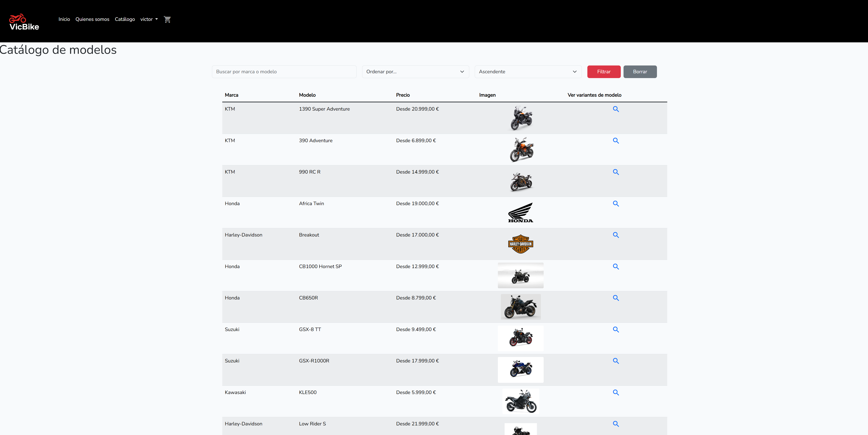Image resolution: width=868 pixels, height=435 pixels.
Task: View variants of Honda Africa Twin
Action: [616, 204]
